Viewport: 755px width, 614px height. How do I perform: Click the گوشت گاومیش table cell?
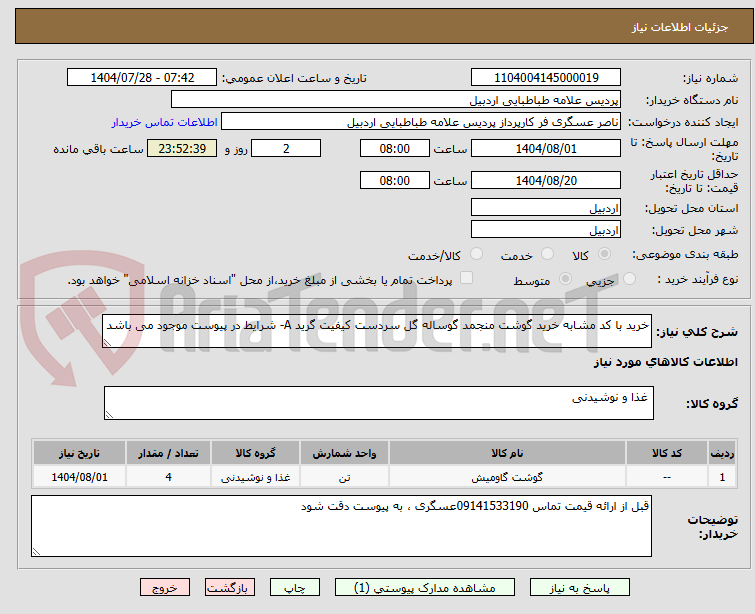507,477
